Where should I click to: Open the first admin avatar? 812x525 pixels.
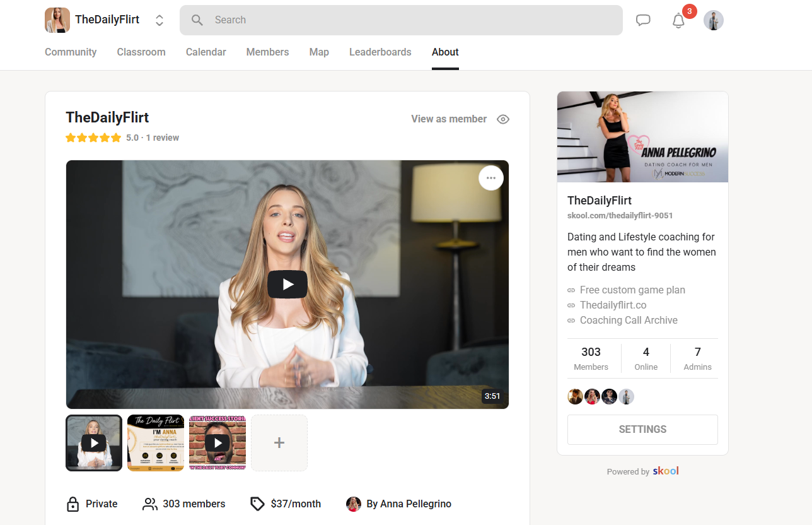tap(576, 396)
